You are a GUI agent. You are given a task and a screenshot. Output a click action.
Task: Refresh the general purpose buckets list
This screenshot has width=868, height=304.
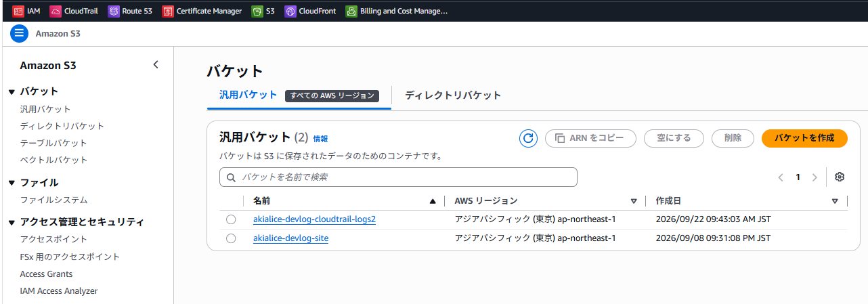click(x=528, y=138)
